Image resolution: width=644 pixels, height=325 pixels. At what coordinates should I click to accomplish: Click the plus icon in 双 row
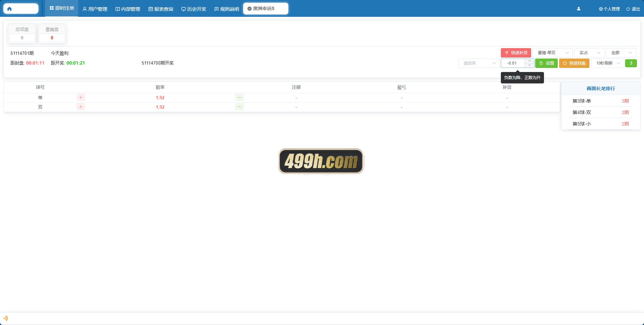81,107
